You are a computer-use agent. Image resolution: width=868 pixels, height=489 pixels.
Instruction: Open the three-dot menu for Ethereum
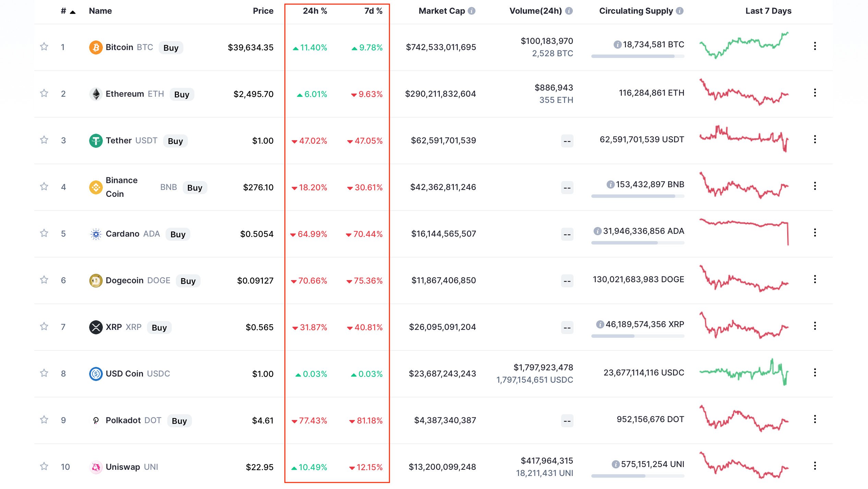(x=815, y=93)
